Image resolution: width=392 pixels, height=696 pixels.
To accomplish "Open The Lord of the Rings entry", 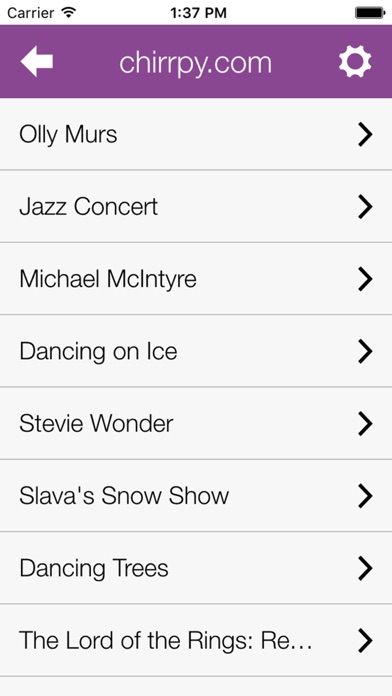I will [x=196, y=641].
